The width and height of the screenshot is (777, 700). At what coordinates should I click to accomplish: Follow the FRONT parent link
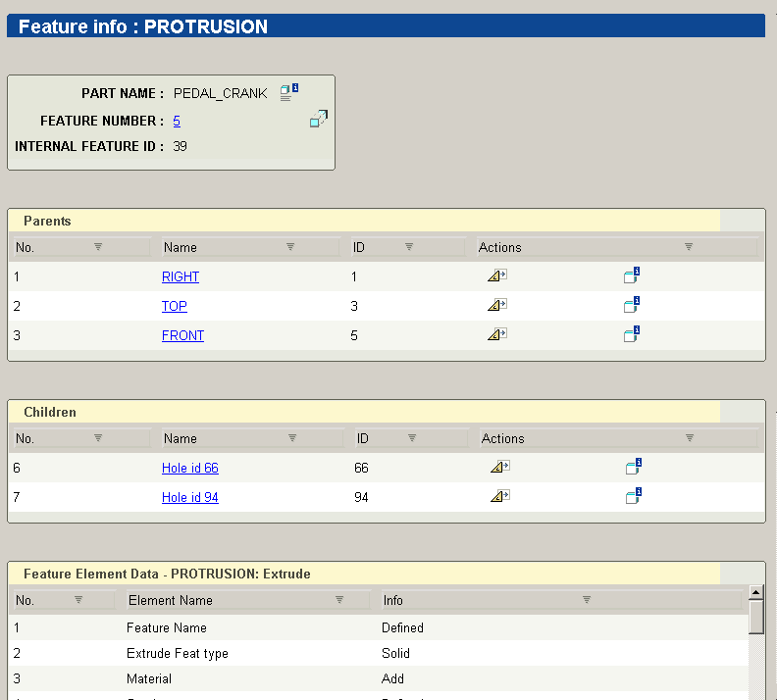click(x=182, y=335)
